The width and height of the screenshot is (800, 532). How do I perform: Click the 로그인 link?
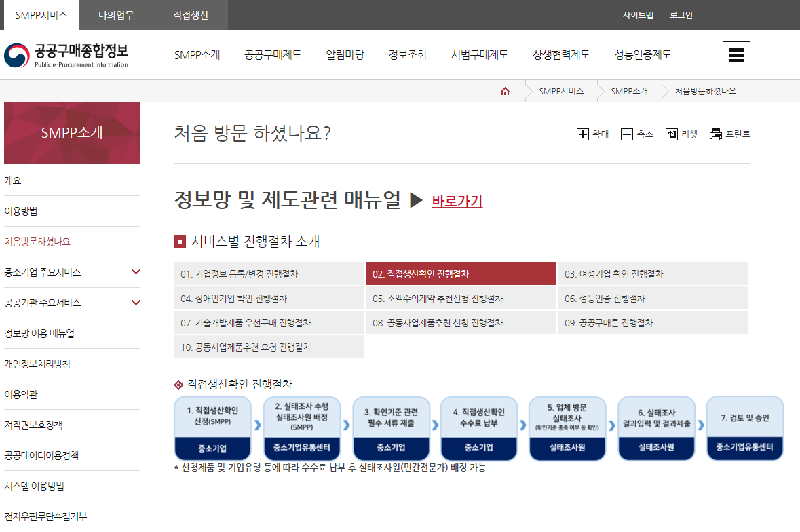point(681,15)
